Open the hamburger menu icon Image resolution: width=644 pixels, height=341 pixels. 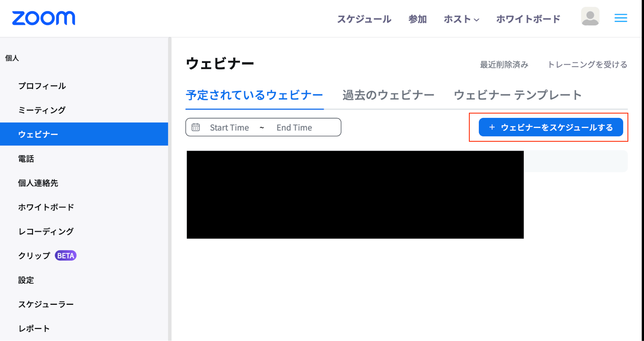coord(621,18)
